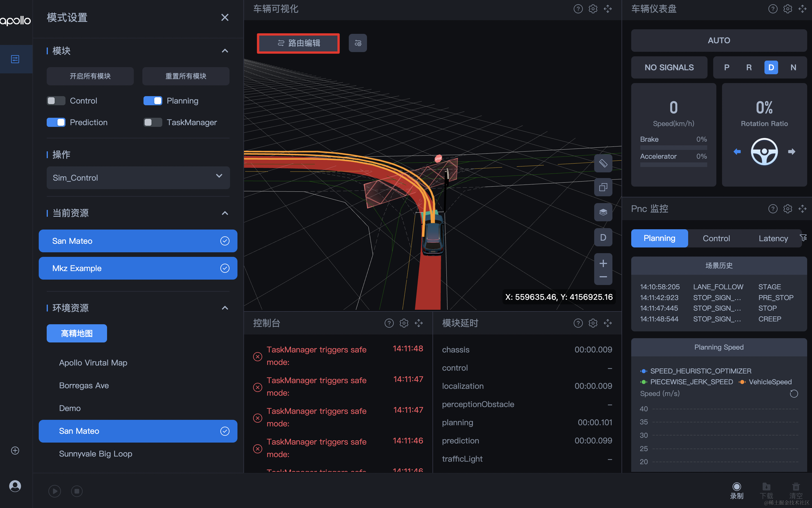Image resolution: width=812 pixels, height=508 pixels.
Task: Select Sunnyvale Big Loop map
Action: 95,454
